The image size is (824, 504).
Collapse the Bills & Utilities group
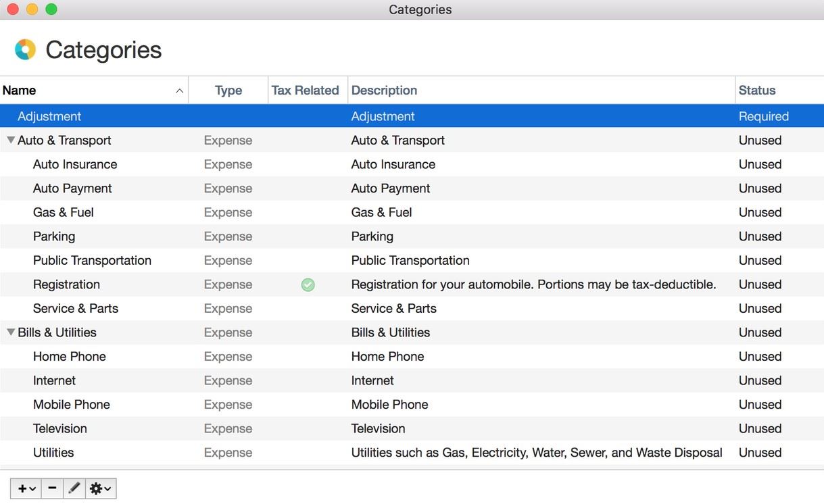coord(11,332)
